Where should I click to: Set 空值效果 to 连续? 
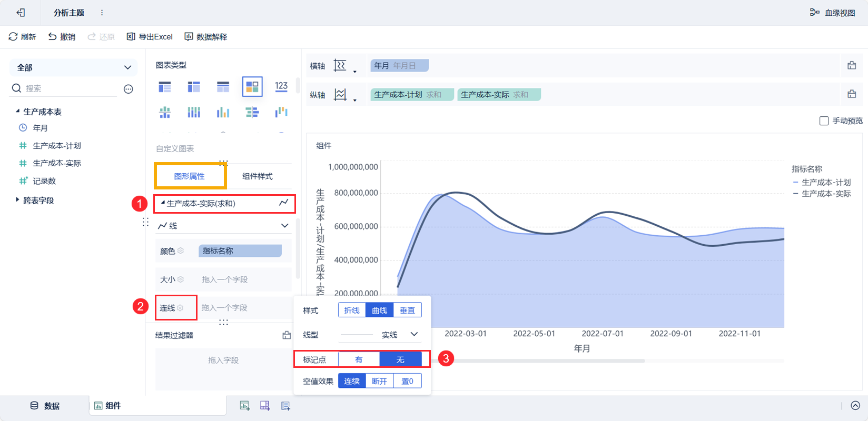tap(352, 381)
